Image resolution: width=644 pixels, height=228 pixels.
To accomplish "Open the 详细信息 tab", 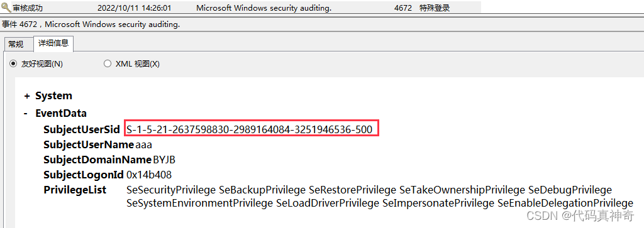I will coord(53,43).
